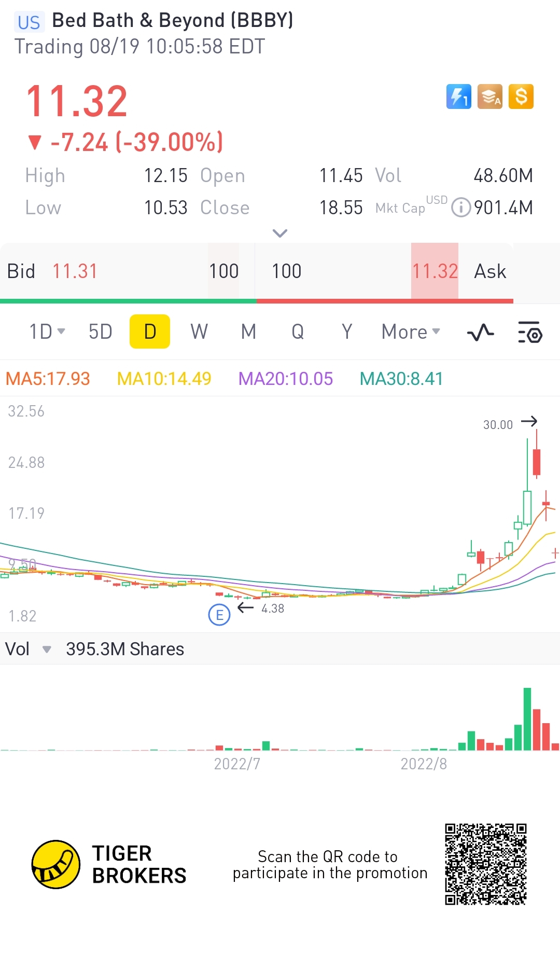Tap the MA20:10.05 label
This screenshot has width=560, height=954.
click(x=285, y=379)
